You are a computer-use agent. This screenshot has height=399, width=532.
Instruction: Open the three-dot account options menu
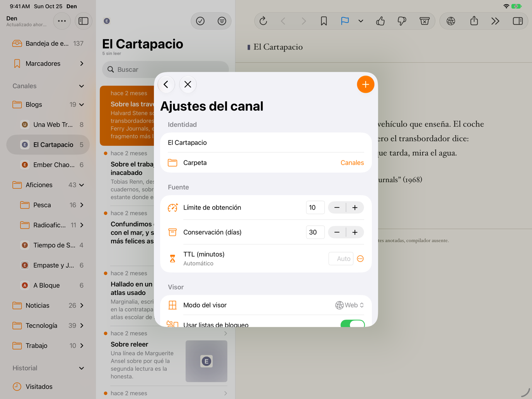coord(62,21)
